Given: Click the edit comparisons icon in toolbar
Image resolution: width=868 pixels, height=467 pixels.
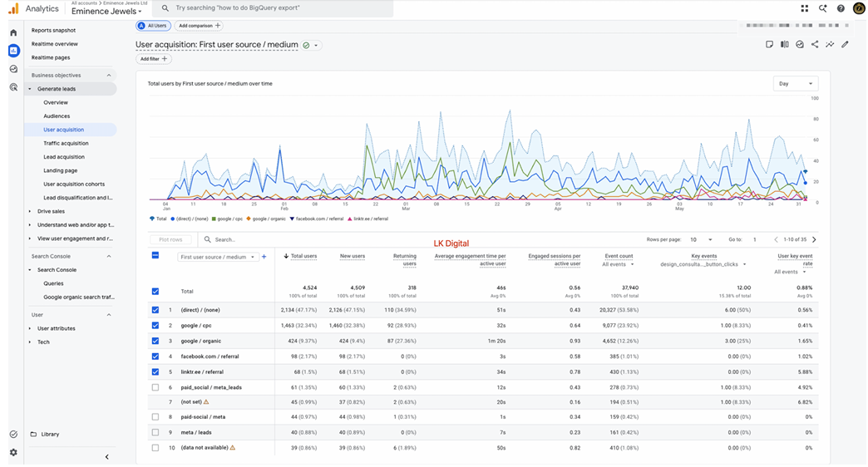Looking at the screenshot, I should [x=769, y=45].
